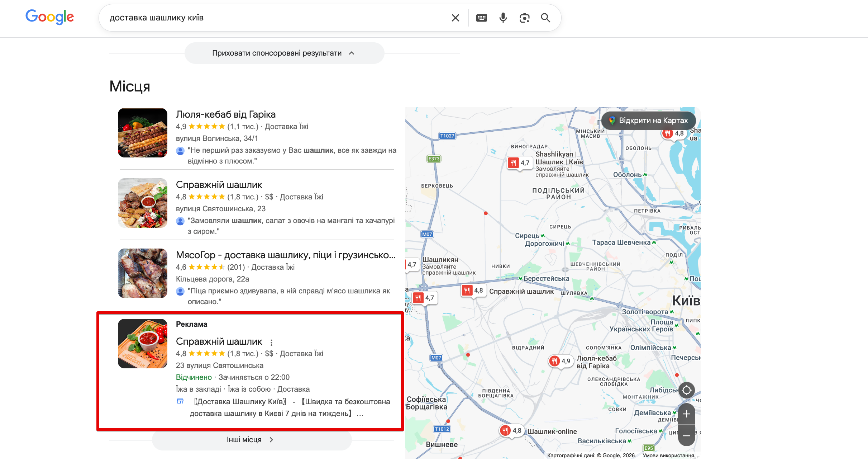Click the address вулиця Волинська, 34/1
The width and height of the screenshot is (868, 472).
[x=217, y=138]
